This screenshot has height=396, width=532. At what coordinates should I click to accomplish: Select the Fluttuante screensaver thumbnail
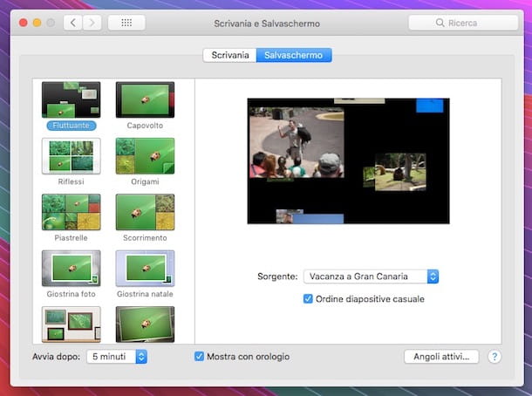point(71,99)
